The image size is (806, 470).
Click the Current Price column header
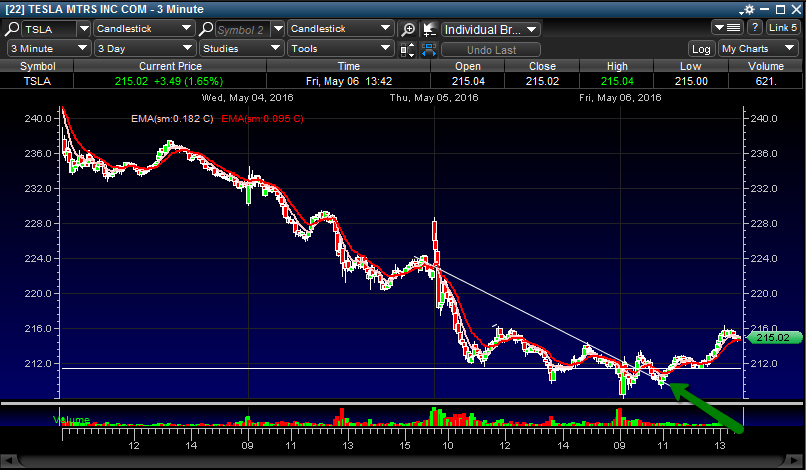[x=170, y=66]
